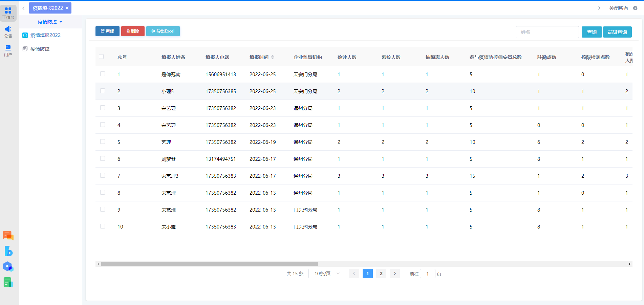Click the horizontal table scrollbar thumb
Viewport: 644px width, 305px height.
click(210, 264)
